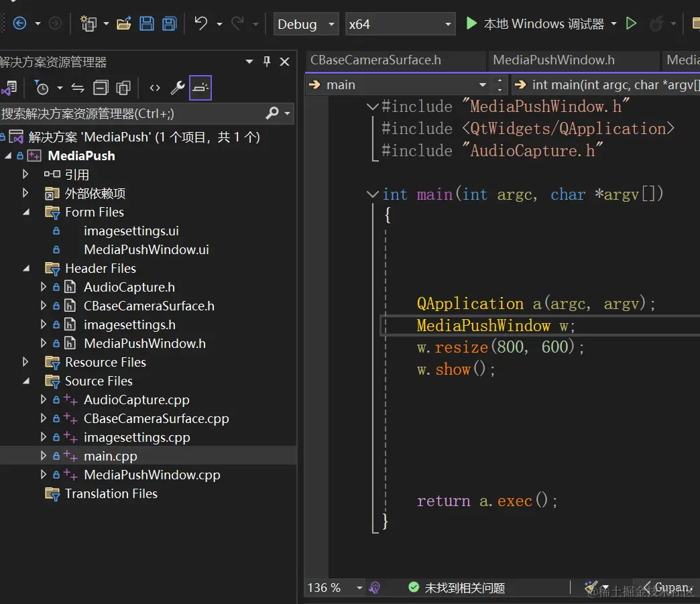Open properties wrench icon
This screenshot has height=604, width=700.
[178, 88]
